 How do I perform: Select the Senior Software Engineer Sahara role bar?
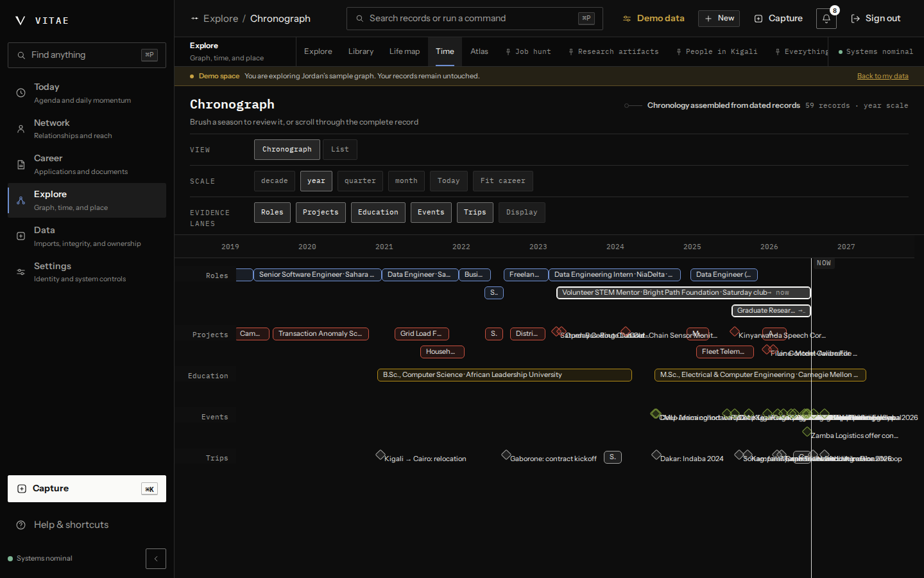[x=317, y=275]
